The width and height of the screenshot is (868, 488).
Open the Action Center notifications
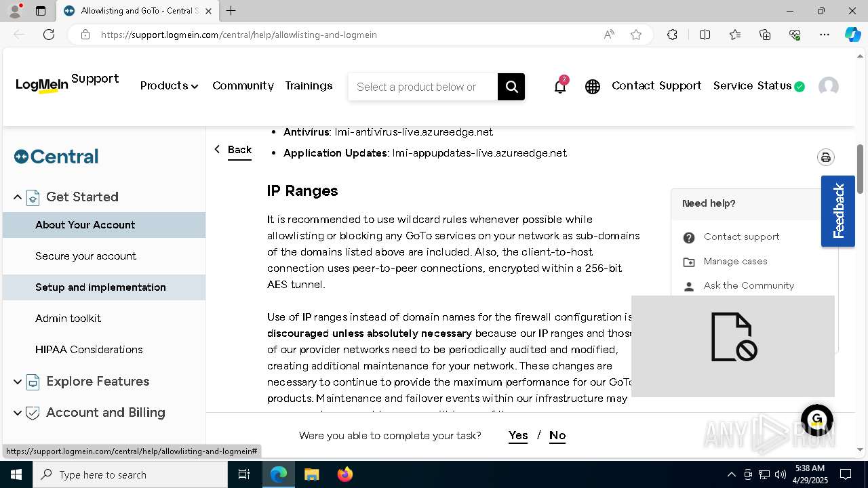point(846,474)
